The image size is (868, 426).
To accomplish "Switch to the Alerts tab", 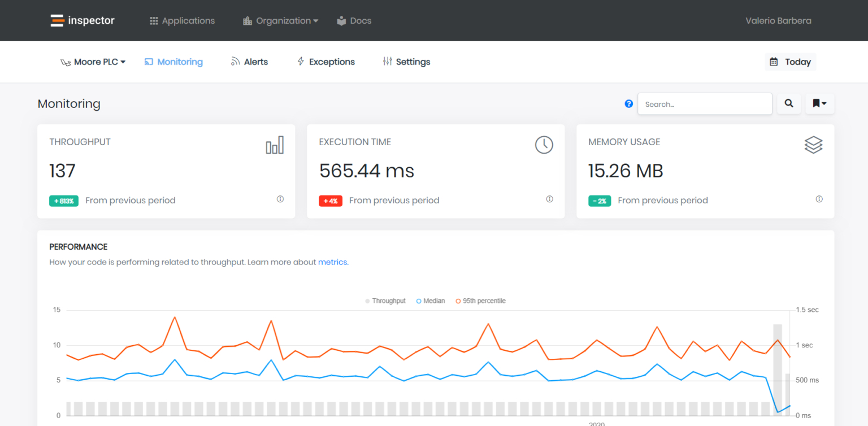I will pyautogui.click(x=249, y=62).
